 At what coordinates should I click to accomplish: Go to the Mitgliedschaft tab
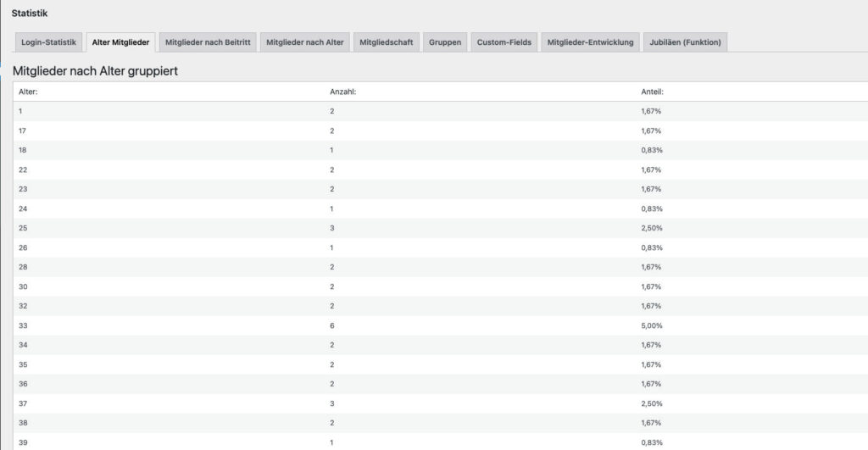[386, 42]
